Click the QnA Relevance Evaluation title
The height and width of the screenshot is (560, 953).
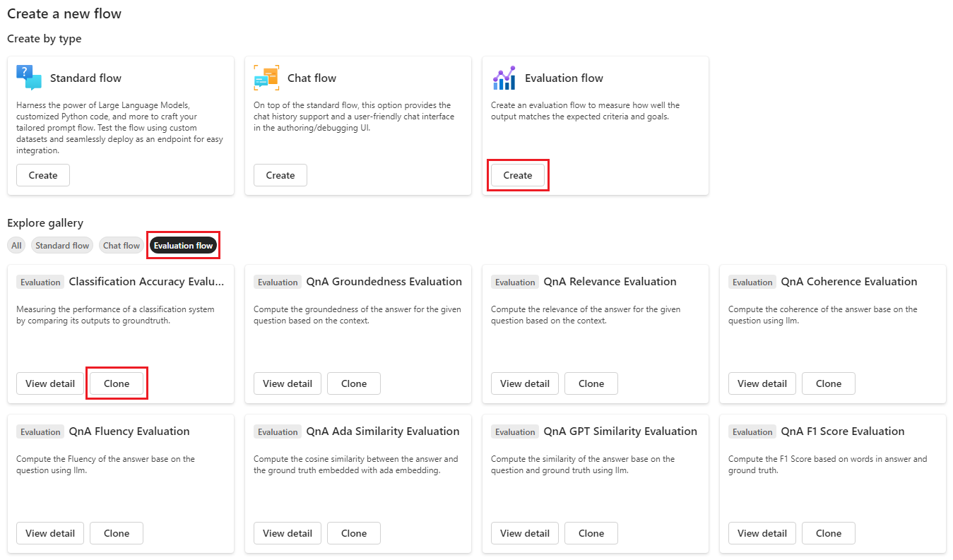[x=610, y=282]
